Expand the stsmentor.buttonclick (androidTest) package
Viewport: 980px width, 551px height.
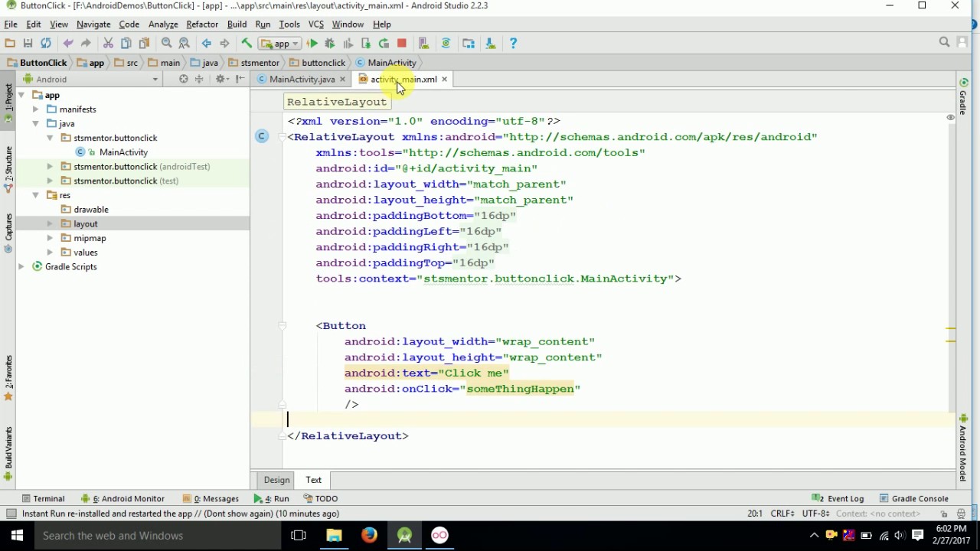coord(50,166)
